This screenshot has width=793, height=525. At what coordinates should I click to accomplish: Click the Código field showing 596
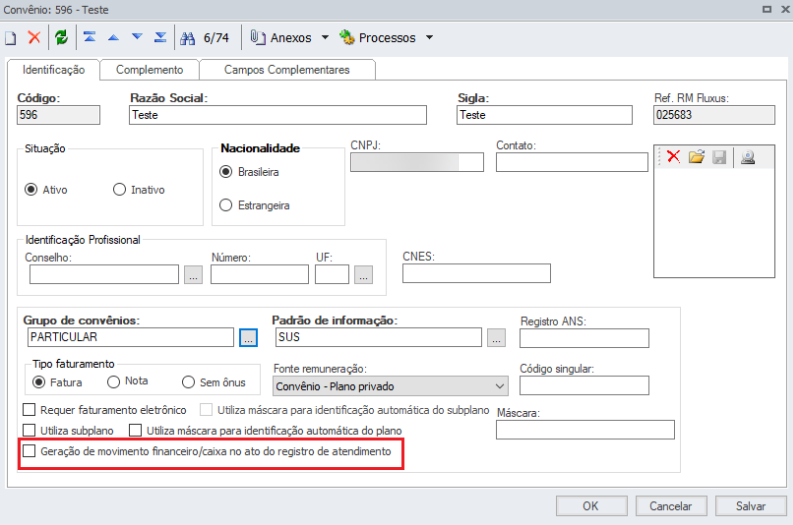[x=58, y=115]
